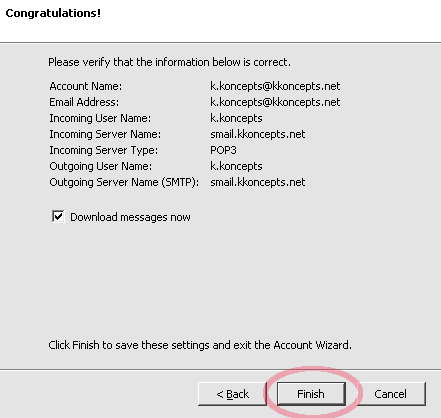Click the 'Outgoing Server Name (SMTP):' label
This screenshot has width=441, height=418.
coord(124,182)
